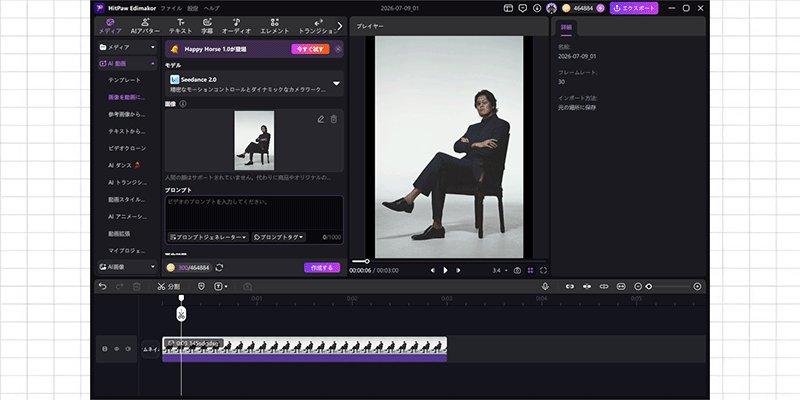Expand the メディア sidebar dropdown
The height and width of the screenshot is (400, 800).
click(128, 47)
